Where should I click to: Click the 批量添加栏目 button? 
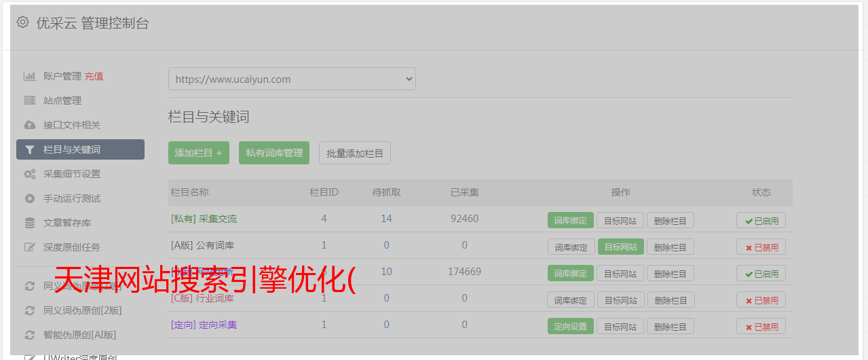355,153
